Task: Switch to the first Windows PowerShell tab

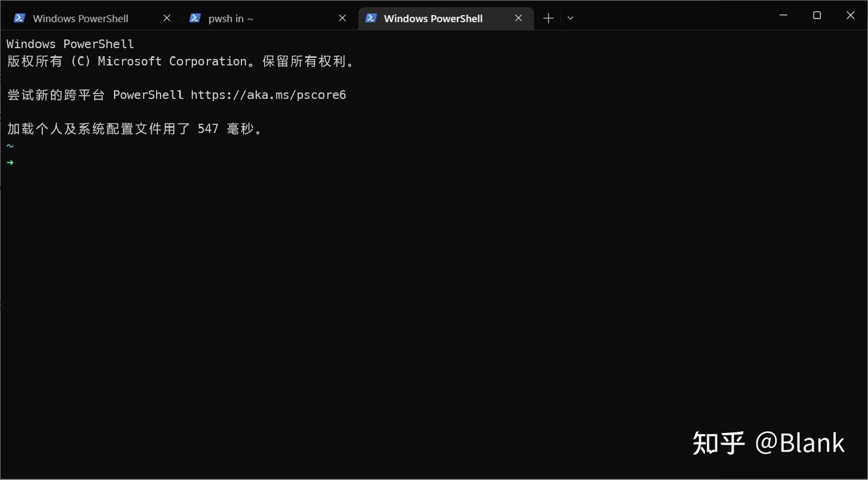Action: tap(81, 18)
